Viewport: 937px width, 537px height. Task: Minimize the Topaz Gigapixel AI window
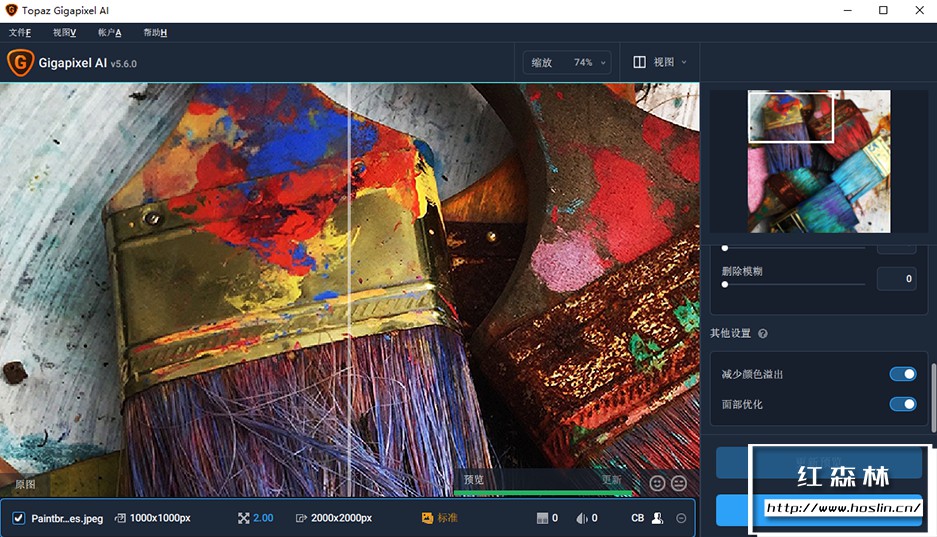(847, 10)
